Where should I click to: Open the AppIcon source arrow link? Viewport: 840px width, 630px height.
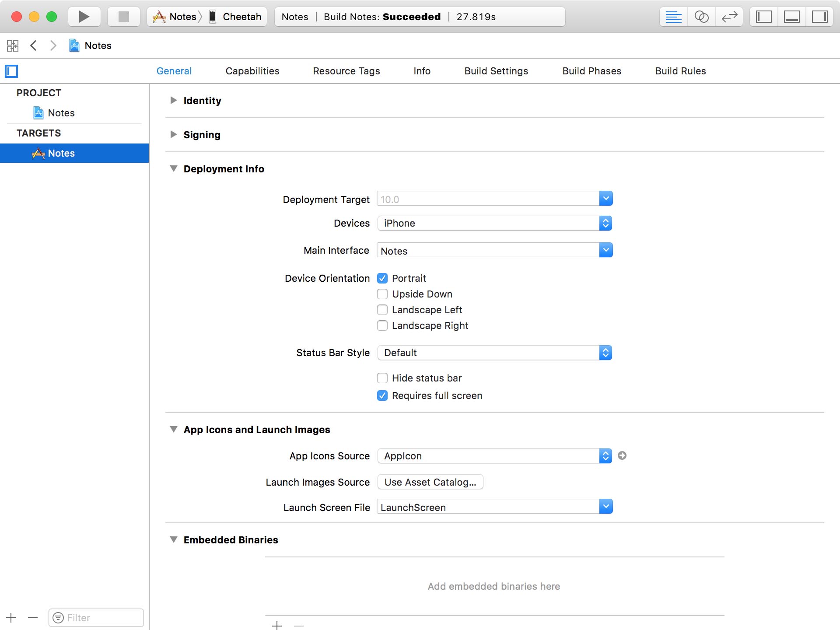(622, 455)
